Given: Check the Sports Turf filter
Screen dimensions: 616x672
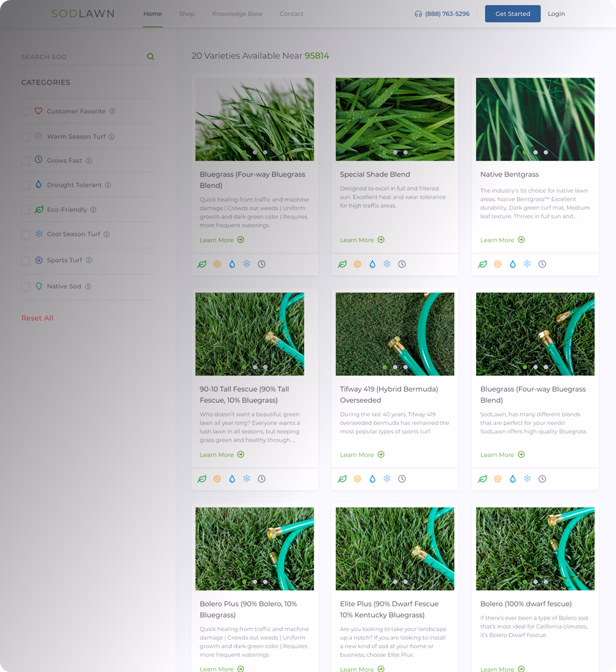Looking at the screenshot, I should tap(25, 261).
